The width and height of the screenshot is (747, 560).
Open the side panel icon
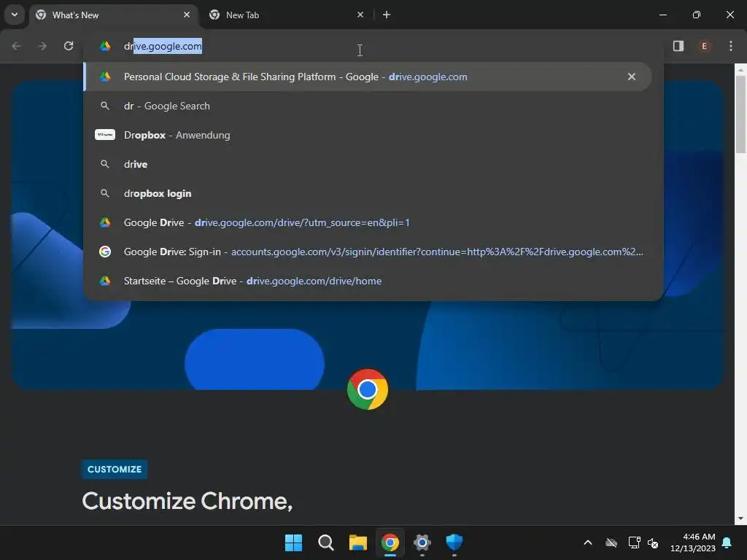(x=678, y=46)
